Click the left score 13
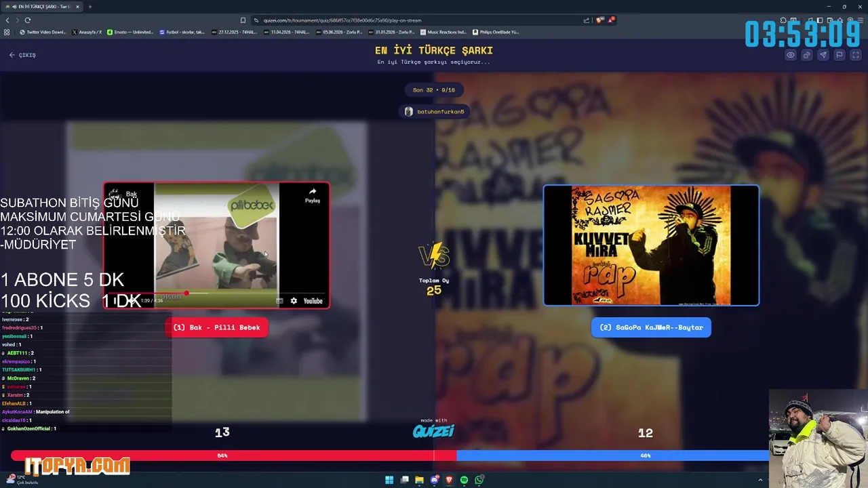 222,432
